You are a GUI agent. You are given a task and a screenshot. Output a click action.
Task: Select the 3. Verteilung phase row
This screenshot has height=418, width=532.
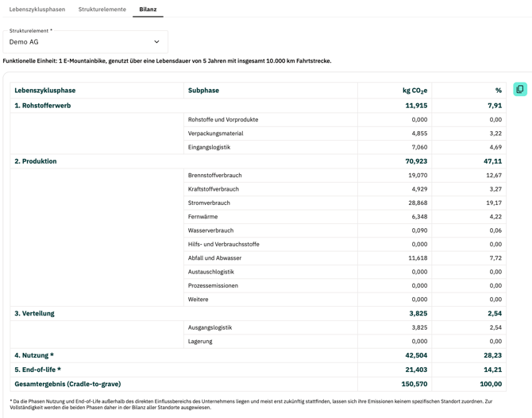(35, 313)
